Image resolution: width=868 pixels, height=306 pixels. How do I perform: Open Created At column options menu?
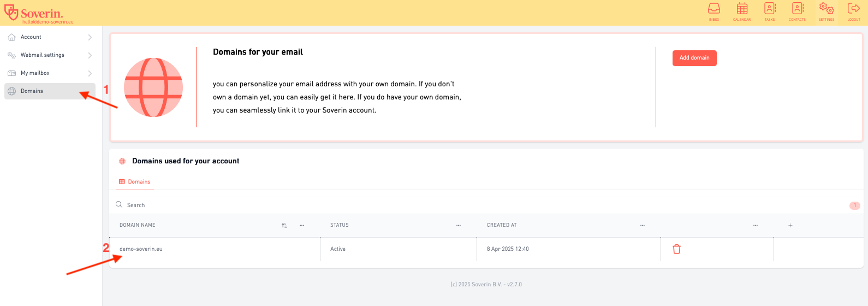pos(643,225)
